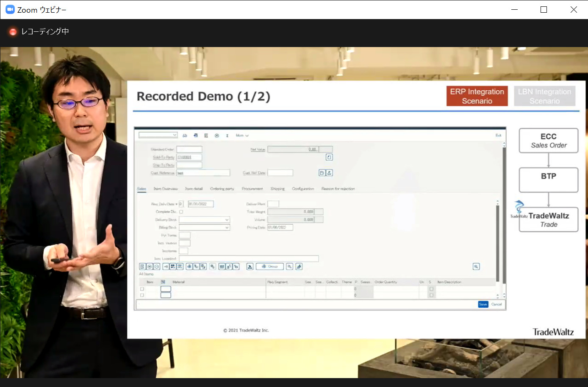588x387 pixels.
Task: Click the last icon in the item toolbar
Action: tap(299, 267)
